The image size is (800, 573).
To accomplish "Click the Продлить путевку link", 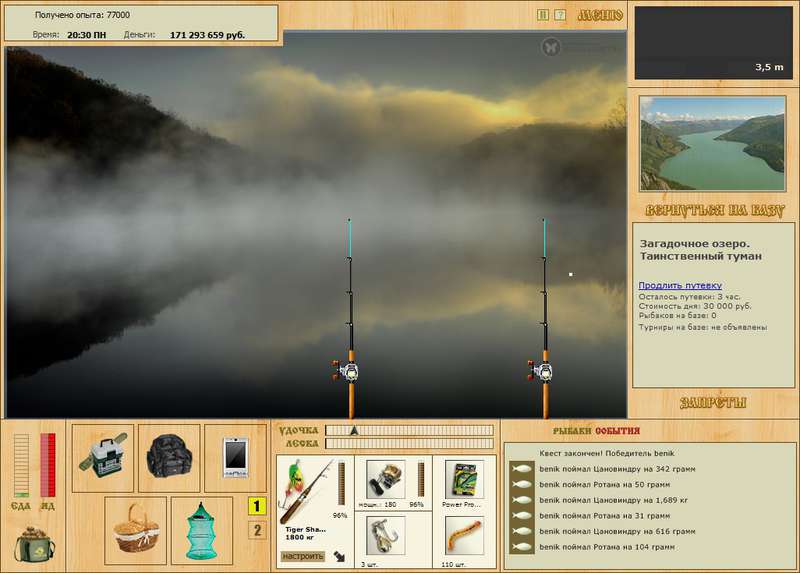I will pos(680,285).
